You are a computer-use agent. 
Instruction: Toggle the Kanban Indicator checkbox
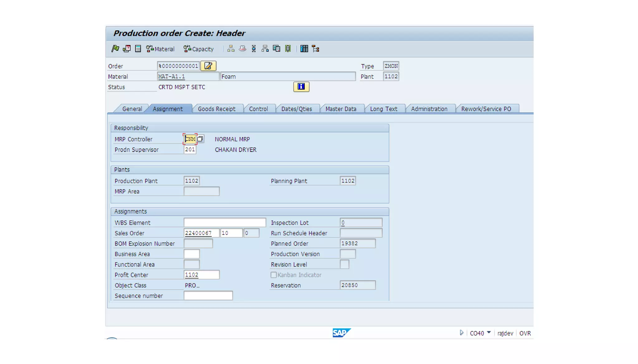pyautogui.click(x=274, y=275)
